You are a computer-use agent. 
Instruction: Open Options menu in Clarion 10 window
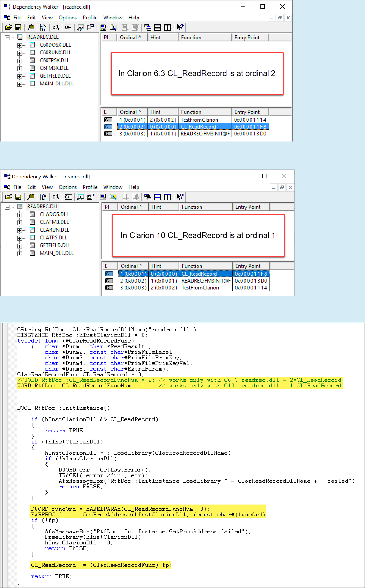(67, 187)
